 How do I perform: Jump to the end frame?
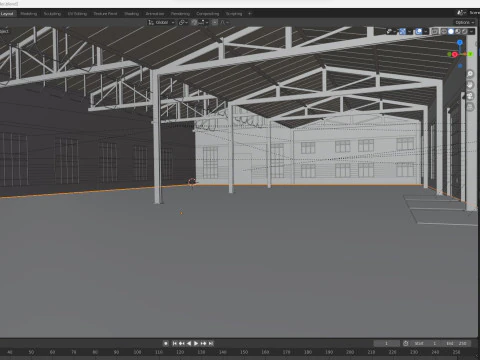point(211,343)
